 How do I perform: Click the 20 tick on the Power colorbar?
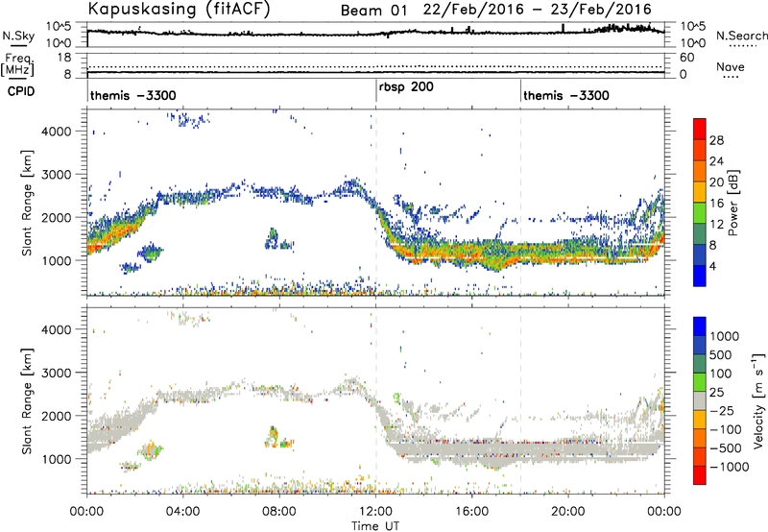[716, 182]
